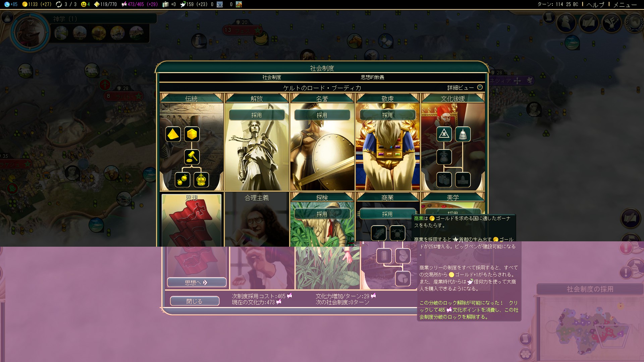
Task: Click the wagon policy icon in 商業 tree
Action: pos(379,233)
